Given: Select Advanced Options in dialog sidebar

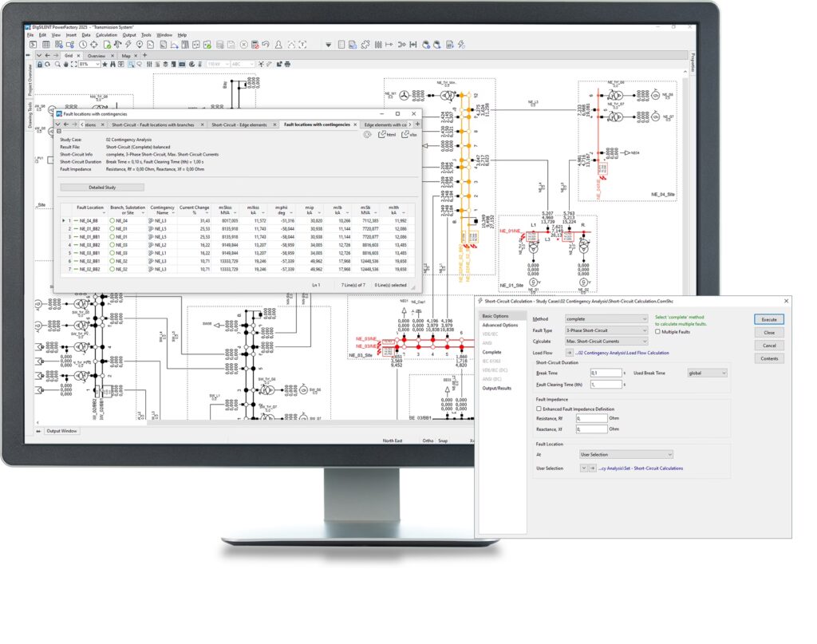Looking at the screenshot, I should (499, 325).
